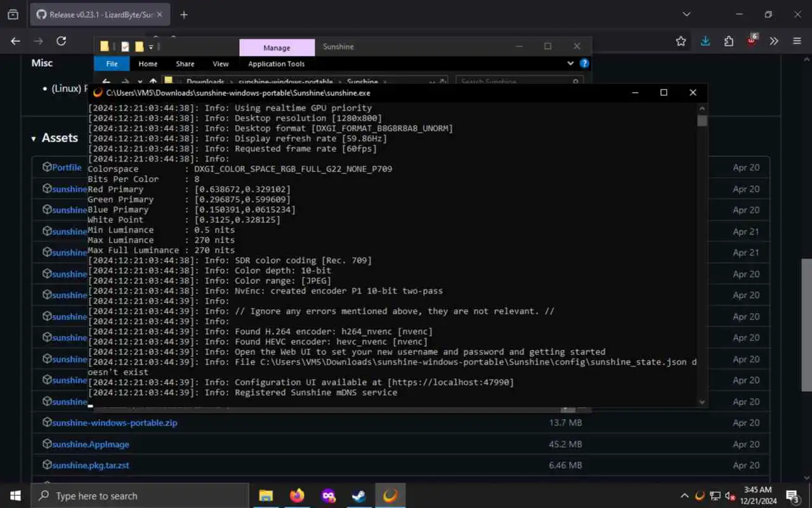Click the Sunshine system tray icon
Viewport: 812px width, 508px height.
(x=700, y=496)
